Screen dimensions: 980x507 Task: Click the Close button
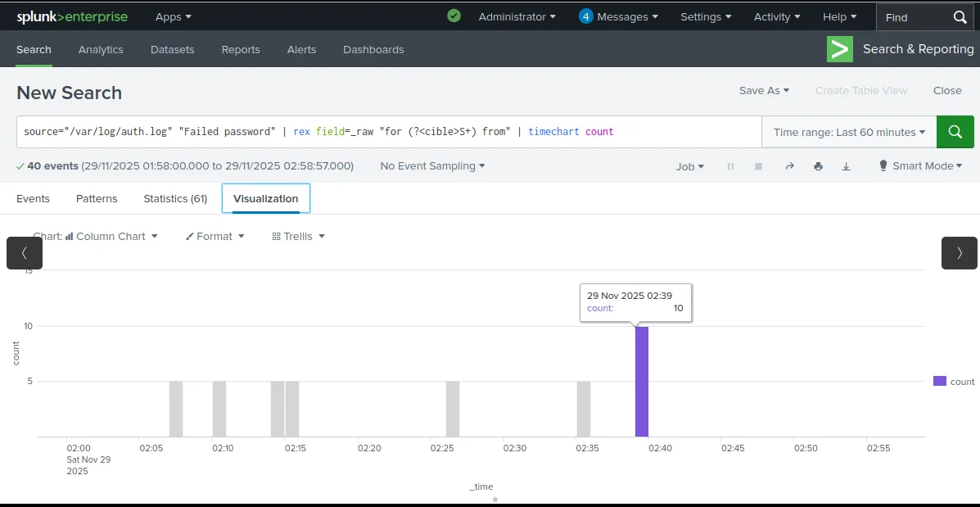pos(947,91)
